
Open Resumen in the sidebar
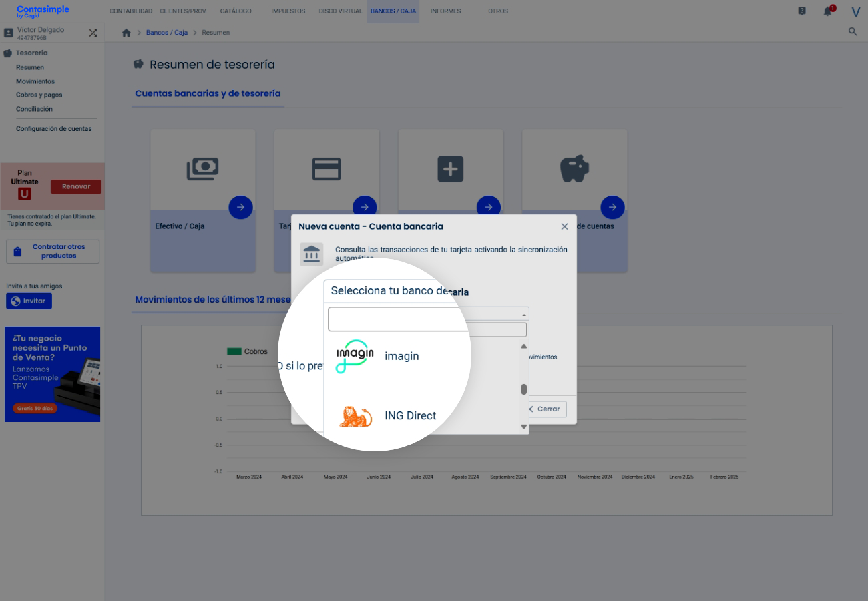tap(30, 67)
